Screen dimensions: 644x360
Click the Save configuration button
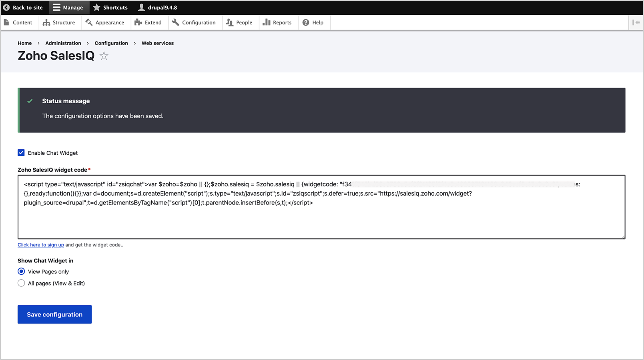[55, 314]
